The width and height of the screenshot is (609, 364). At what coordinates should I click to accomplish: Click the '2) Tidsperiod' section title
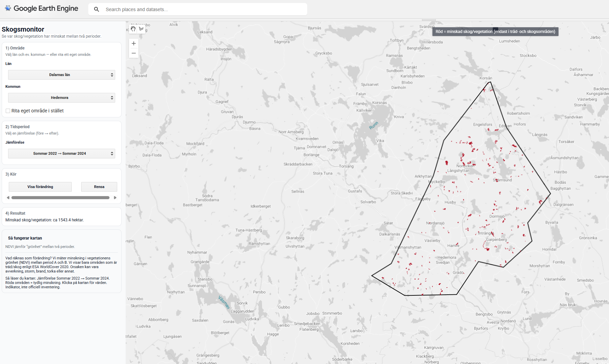(x=18, y=127)
